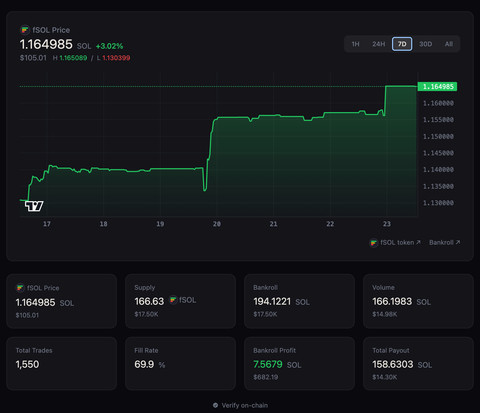This screenshot has width=480, height=413.
Task: Click the checkmark icon beside Verify on-chain
Action: [x=215, y=405]
